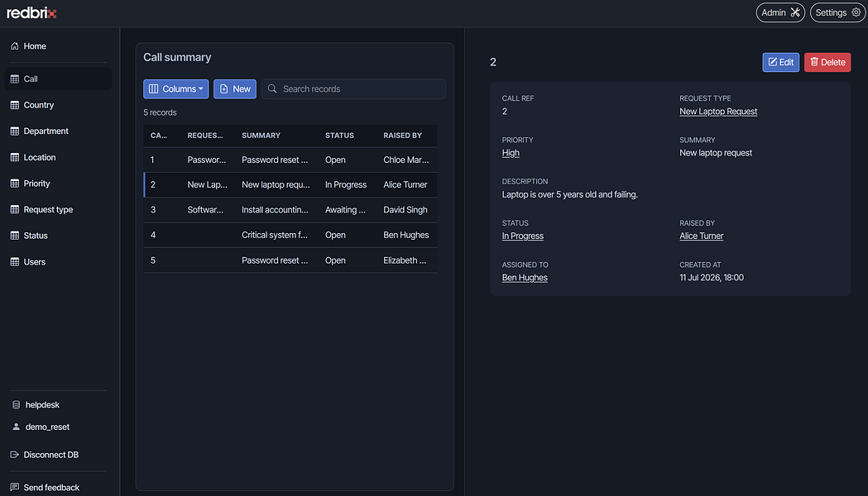Select call row 4 Critical system
868x496 pixels.
(290, 235)
